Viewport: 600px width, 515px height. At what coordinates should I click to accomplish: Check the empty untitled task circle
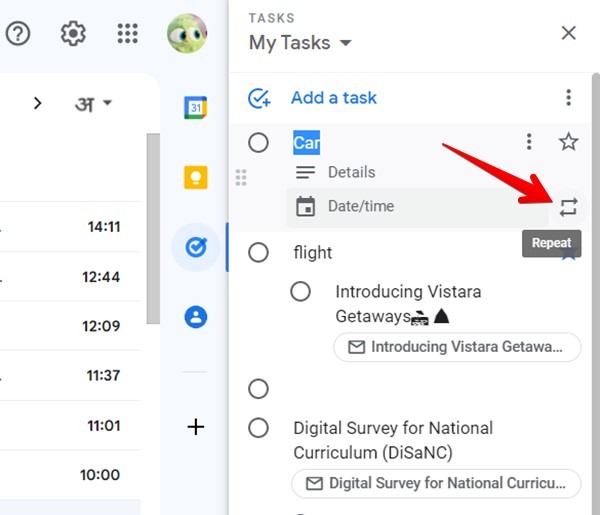[x=258, y=389]
